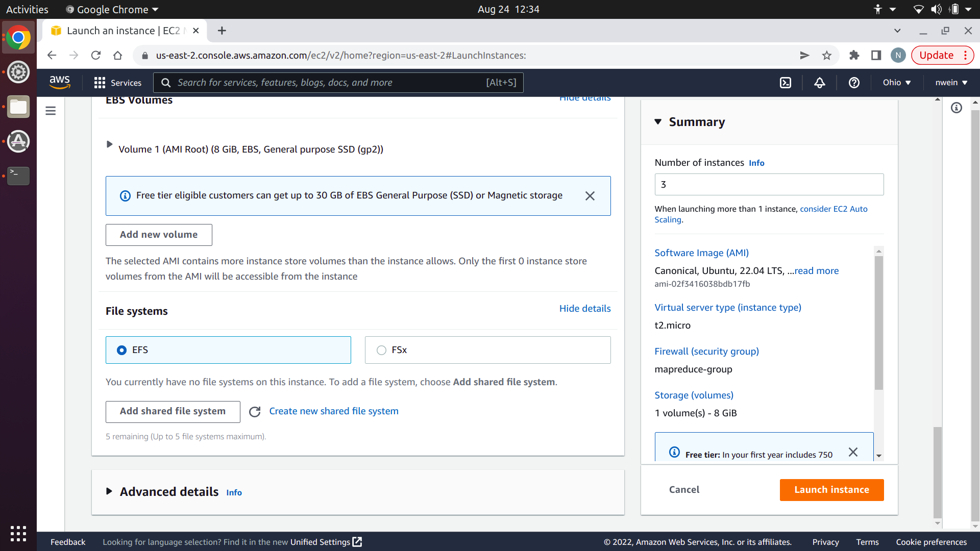The height and width of the screenshot is (551, 980).
Task: Expand Volume 1 AMI Root details
Action: [x=109, y=144]
